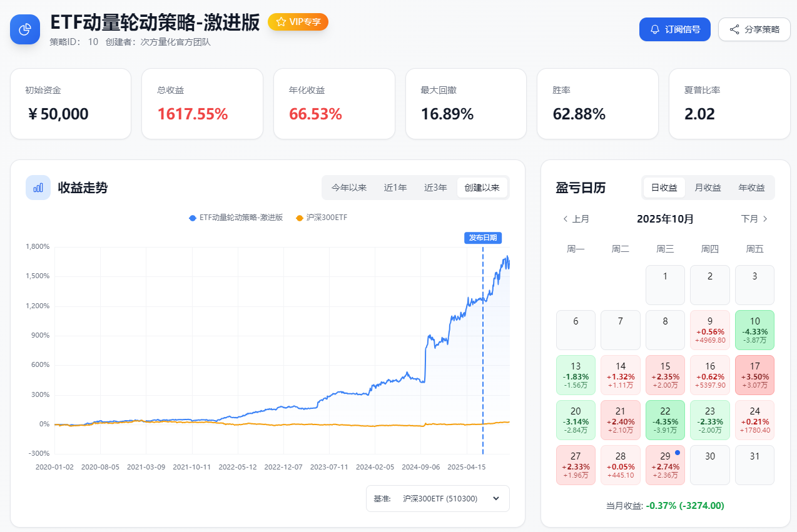Open the 基准 沪深300ETF benchmark dropdown
The height and width of the screenshot is (532, 797).
tap(438, 498)
